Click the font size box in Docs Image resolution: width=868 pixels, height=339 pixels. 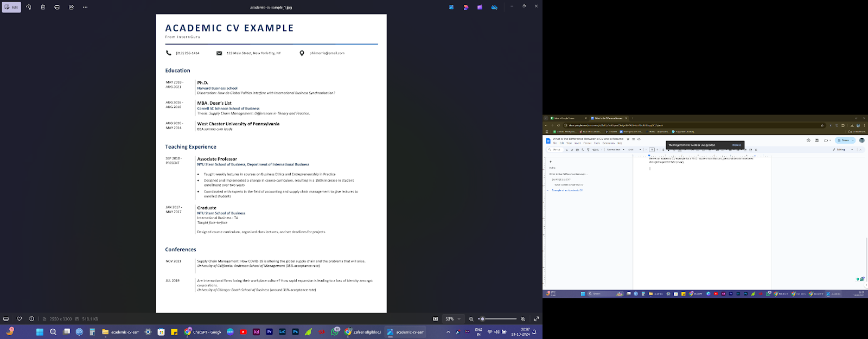click(652, 150)
